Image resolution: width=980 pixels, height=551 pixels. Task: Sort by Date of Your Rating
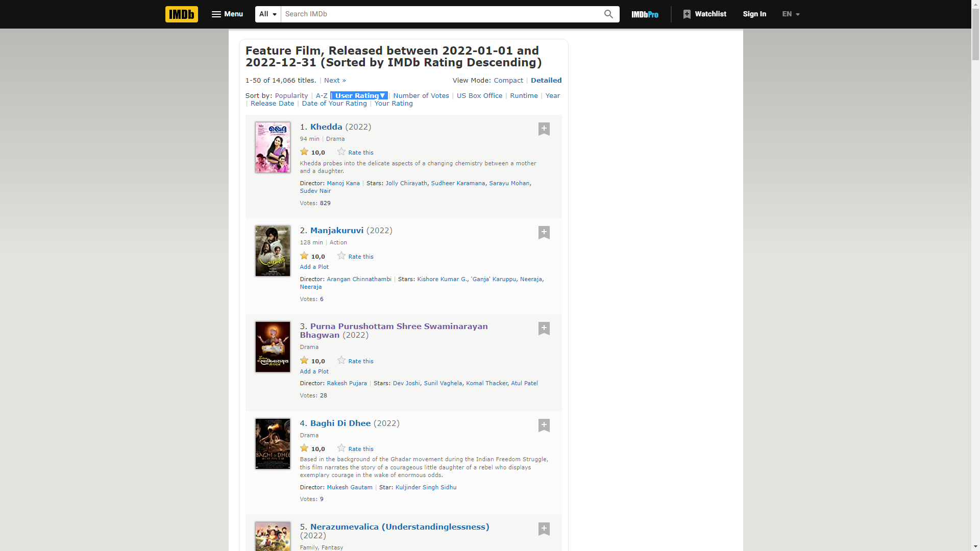pos(334,103)
